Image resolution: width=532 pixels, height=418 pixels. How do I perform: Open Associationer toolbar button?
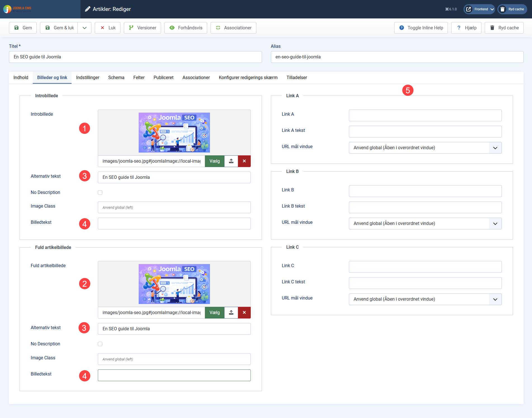(x=233, y=28)
